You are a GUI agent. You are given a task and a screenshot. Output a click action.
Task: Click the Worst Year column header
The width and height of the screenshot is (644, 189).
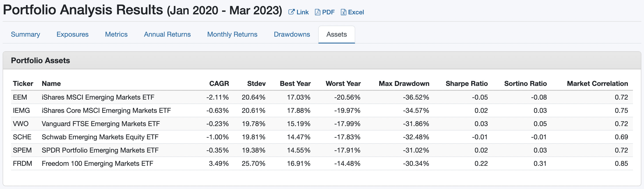tap(343, 83)
